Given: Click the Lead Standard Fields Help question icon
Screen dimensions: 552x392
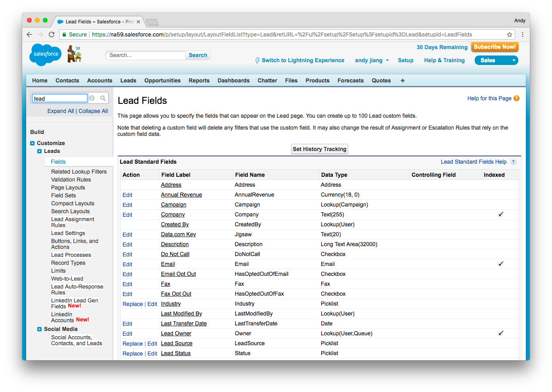Looking at the screenshot, I should (514, 162).
